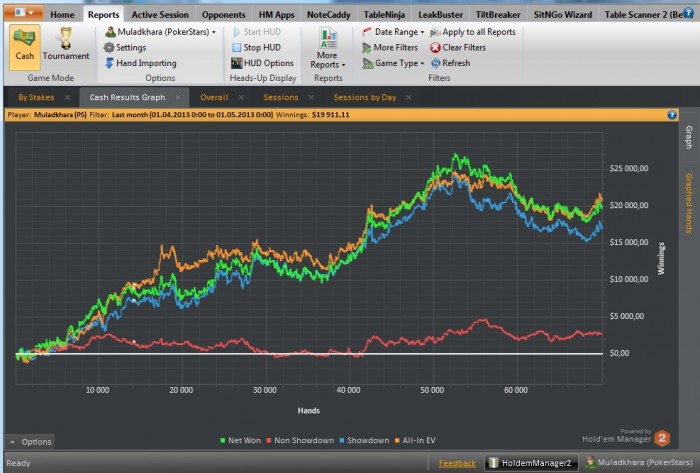The width and height of the screenshot is (700, 473).
Task: Expand the Options panel
Action: [x=30, y=442]
